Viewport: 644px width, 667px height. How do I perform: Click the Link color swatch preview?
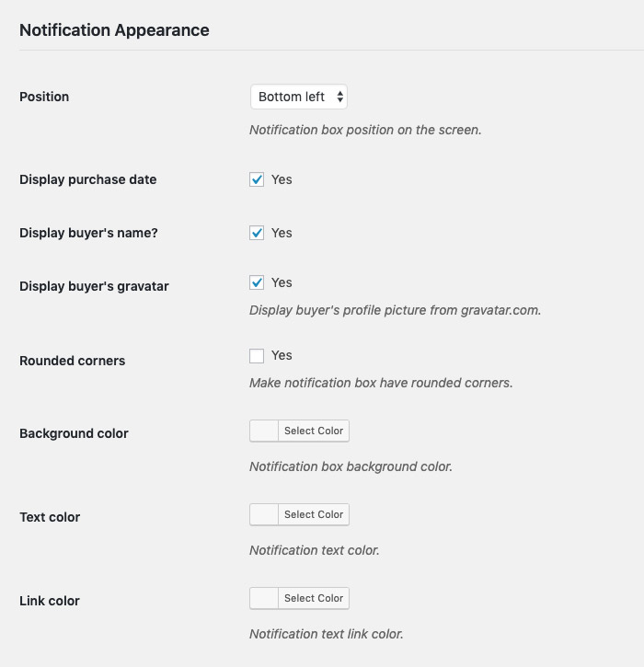click(264, 598)
